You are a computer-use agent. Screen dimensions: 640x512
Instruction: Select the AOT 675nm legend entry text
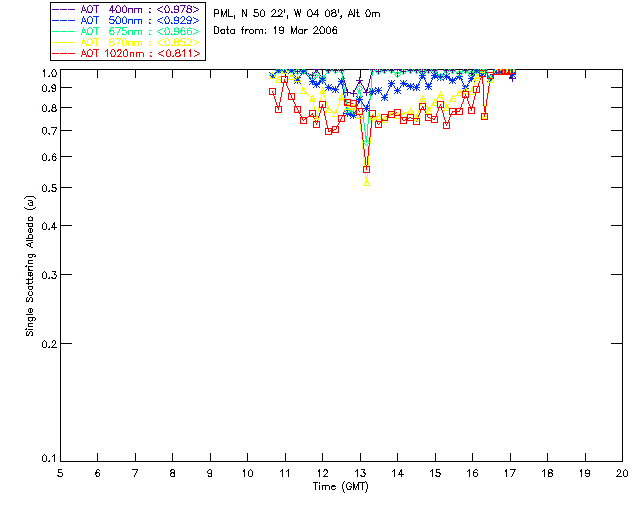tap(140, 31)
